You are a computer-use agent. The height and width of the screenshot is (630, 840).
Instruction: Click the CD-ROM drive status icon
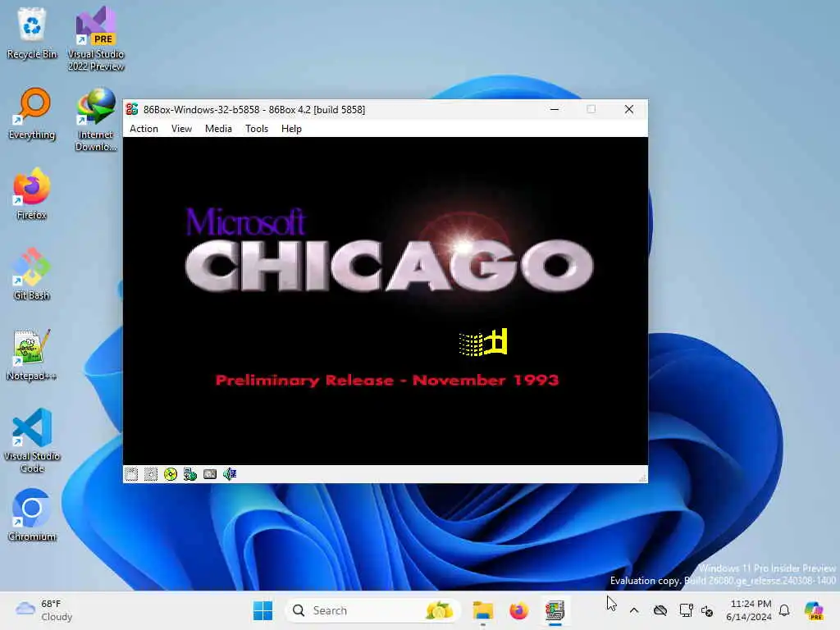click(x=171, y=474)
